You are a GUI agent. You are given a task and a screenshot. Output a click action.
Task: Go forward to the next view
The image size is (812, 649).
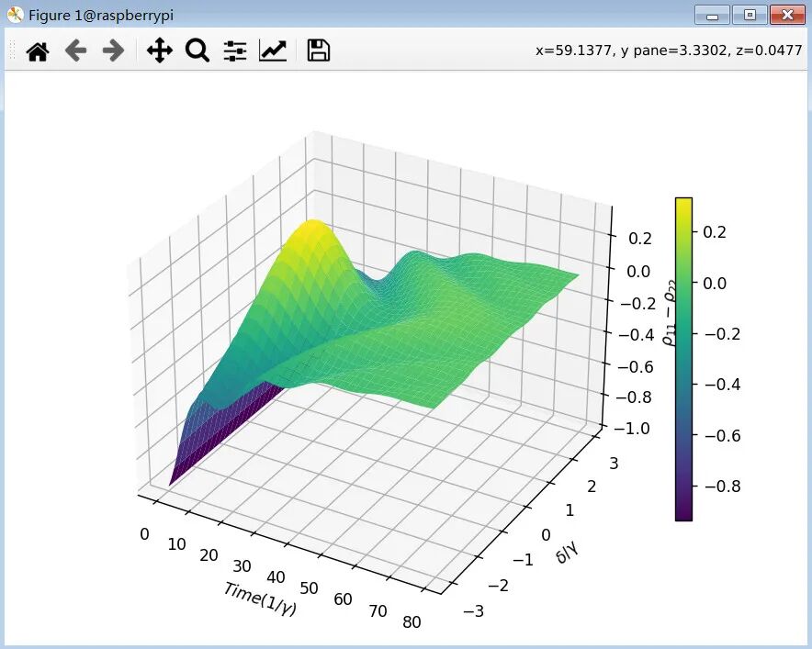(x=113, y=50)
